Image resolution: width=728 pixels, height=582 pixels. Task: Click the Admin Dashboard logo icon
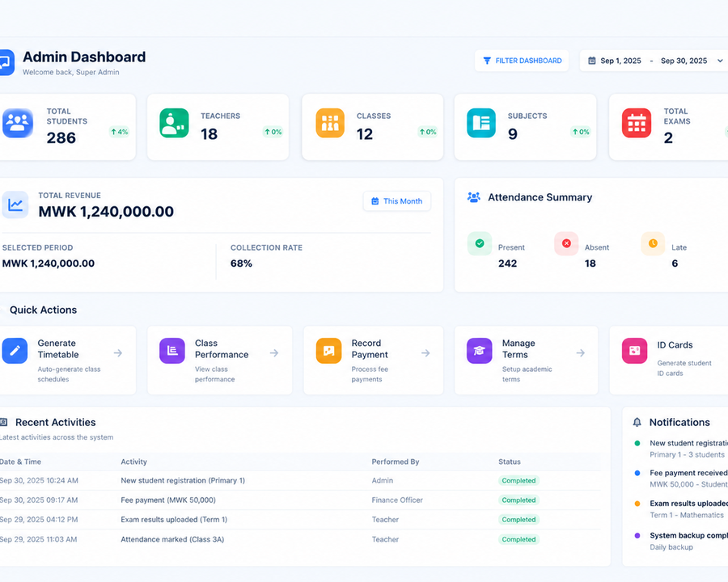pyautogui.click(x=6, y=62)
